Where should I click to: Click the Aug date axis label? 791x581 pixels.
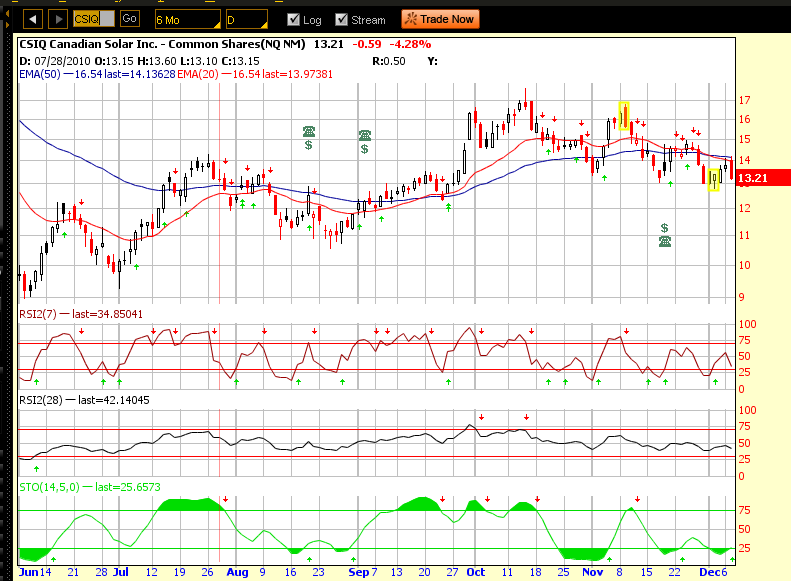click(237, 572)
